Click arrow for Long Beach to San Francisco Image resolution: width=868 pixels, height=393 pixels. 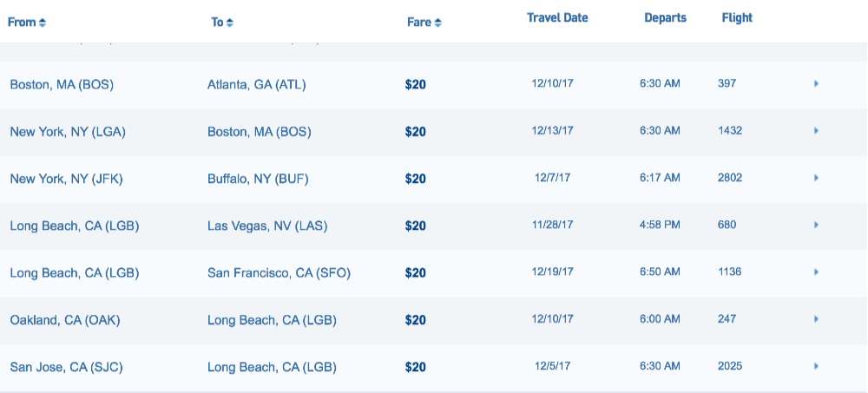816,272
